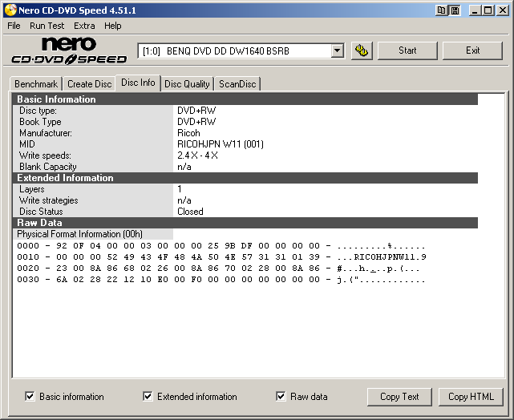
Task: Click the save floppy icon in title bar
Action: coord(455,10)
